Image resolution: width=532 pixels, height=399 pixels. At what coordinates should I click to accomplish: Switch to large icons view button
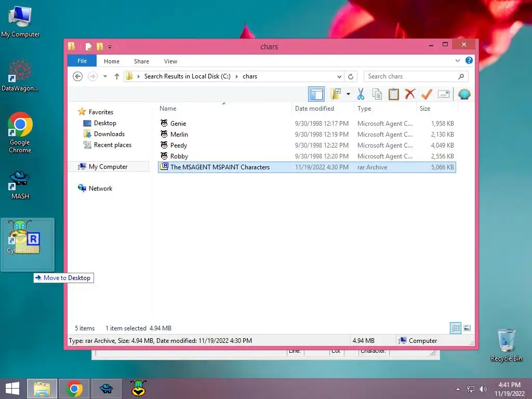point(467,328)
